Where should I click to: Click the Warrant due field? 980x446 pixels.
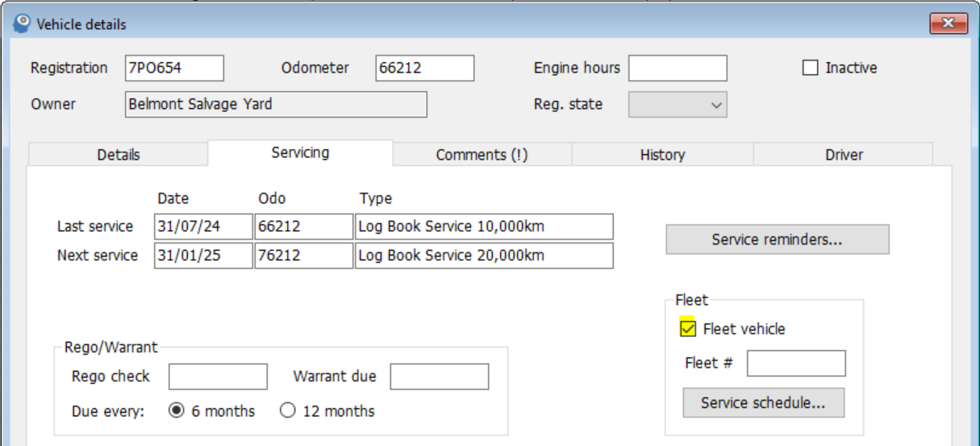click(x=439, y=377)
